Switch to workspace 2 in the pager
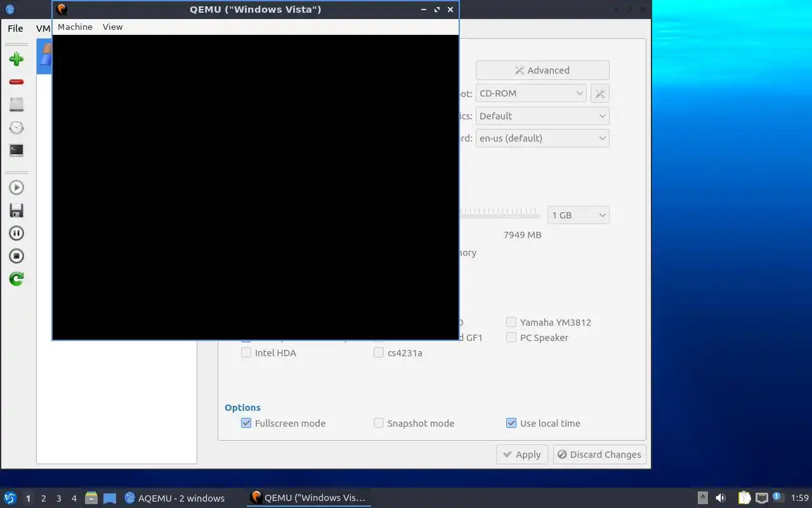This screenshot has width=812, height=508. (43, 498)
